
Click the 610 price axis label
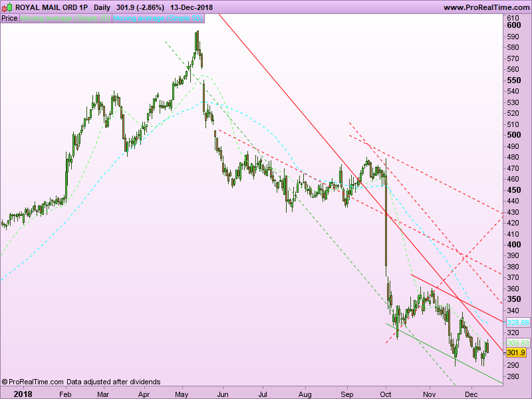(x=513, y=18)
